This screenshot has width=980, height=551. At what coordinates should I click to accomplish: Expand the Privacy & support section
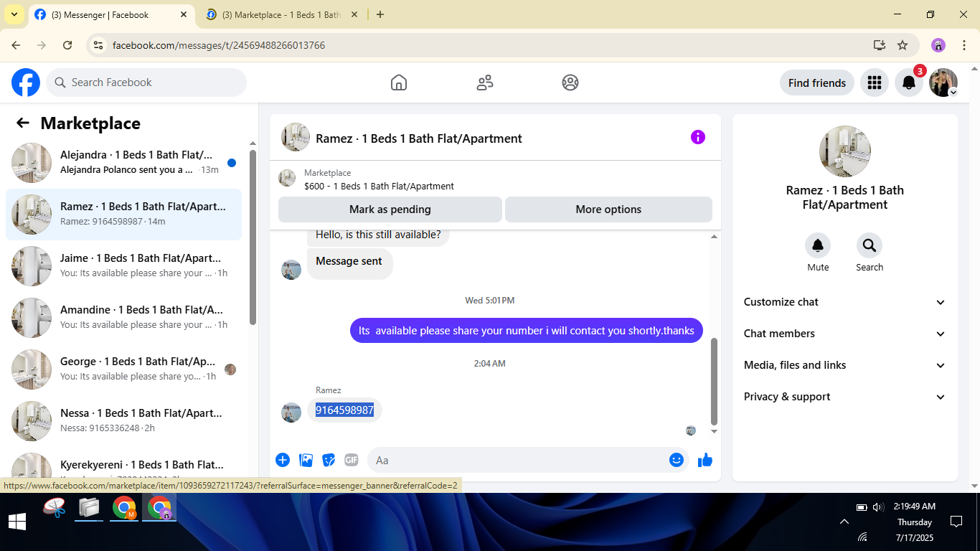[844, 397]
